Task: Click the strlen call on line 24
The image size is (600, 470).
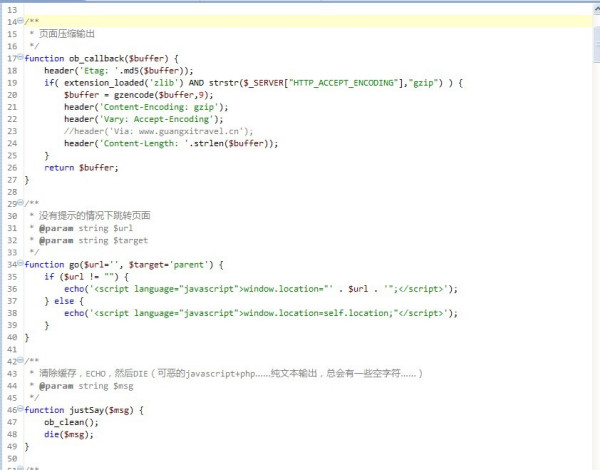Action: (x=232, y=144)
